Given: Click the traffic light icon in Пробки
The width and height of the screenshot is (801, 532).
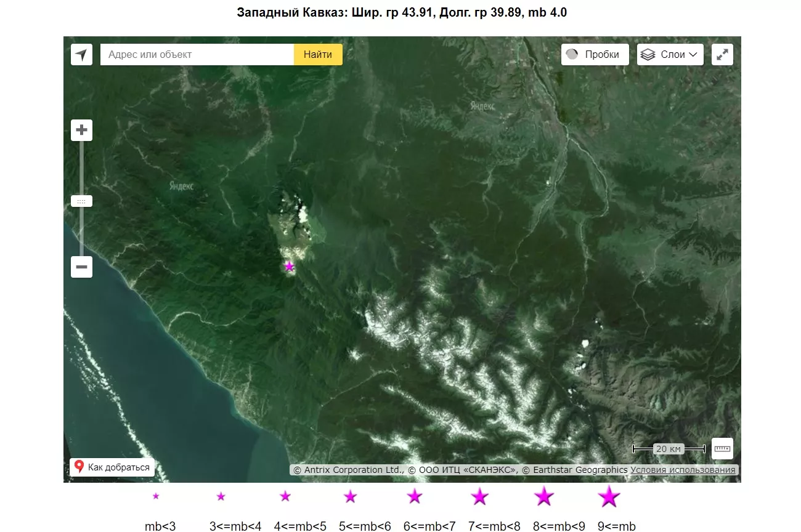Looking at the screenshot, I should (x=572, y=55).
